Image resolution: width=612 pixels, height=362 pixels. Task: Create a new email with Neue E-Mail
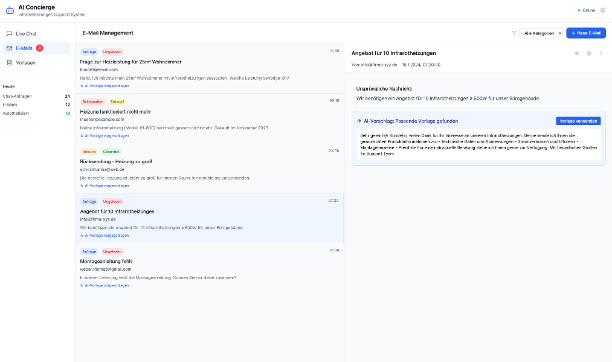(586, 33)
